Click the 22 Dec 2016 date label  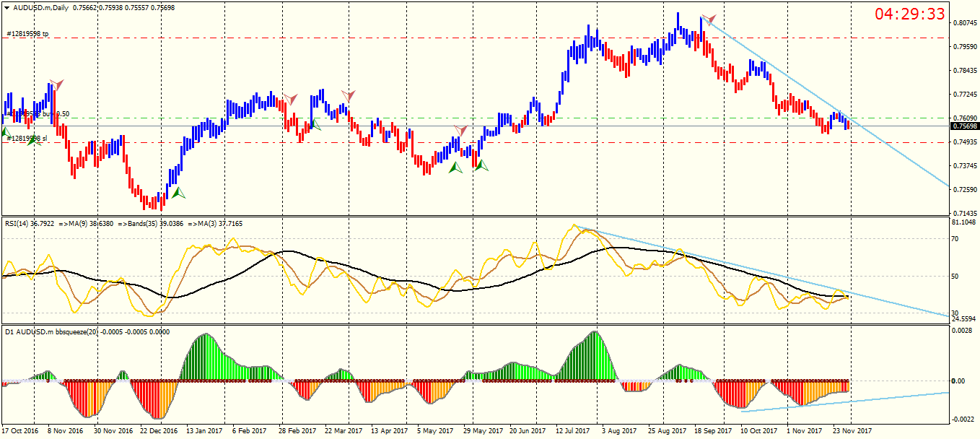pos(159,431)
